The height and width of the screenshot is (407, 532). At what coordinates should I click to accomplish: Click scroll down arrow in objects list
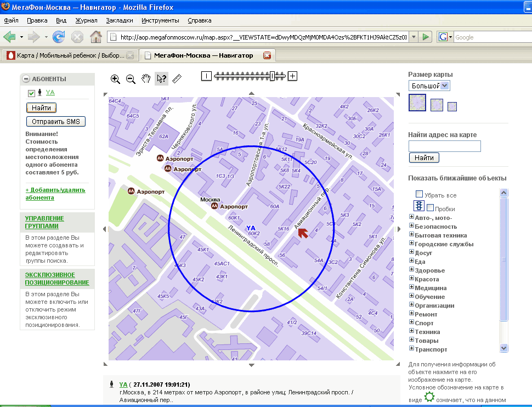(504, 348)
